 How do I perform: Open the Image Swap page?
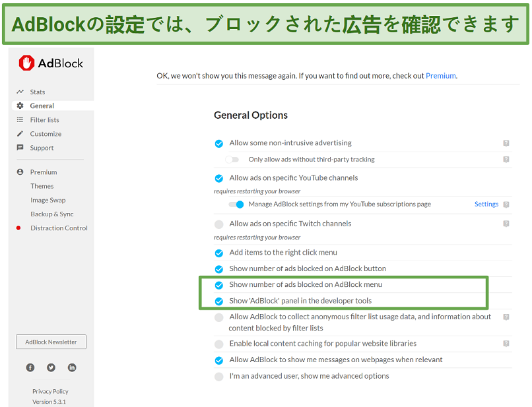[x=48, y=200]
